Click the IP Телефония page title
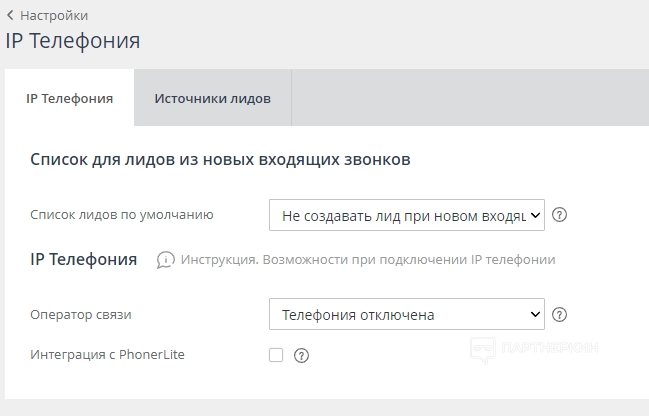 coord(73,41)
